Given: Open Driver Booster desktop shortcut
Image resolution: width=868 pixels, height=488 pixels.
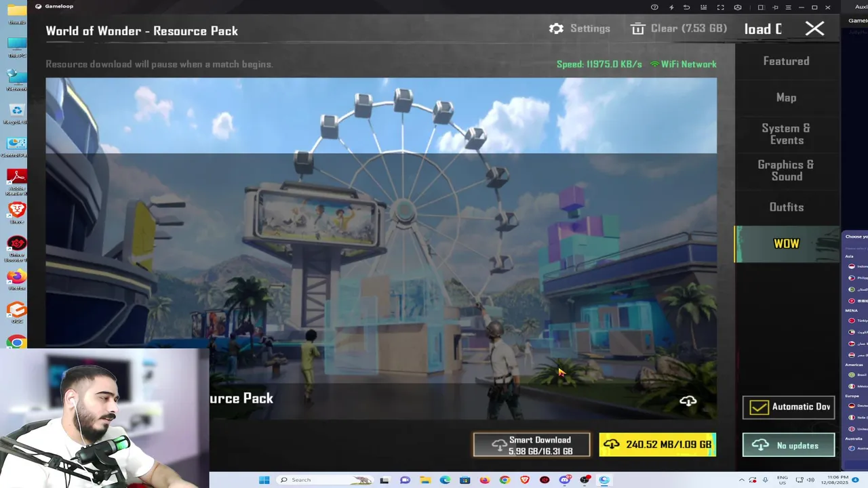Looking at the screenshot, I should pos(16,248).
